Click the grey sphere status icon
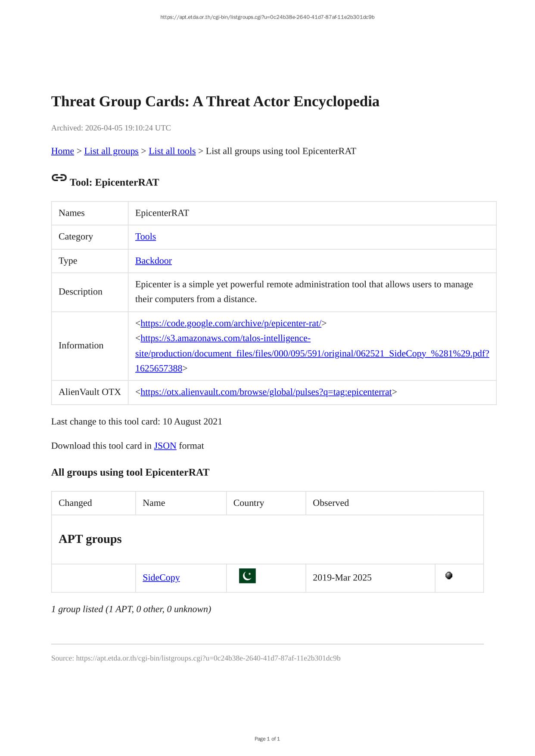Viewport: 535px width, 756px height. [449, 576]
